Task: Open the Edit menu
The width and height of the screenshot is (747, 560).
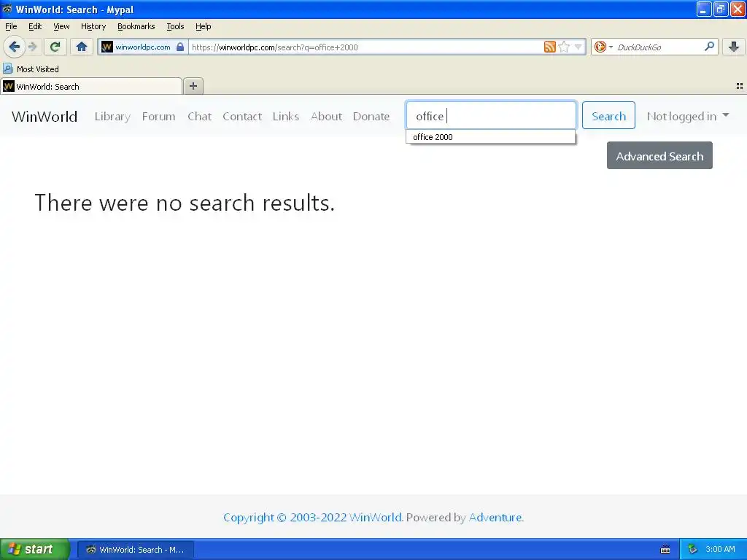Action: coord(35,26)
